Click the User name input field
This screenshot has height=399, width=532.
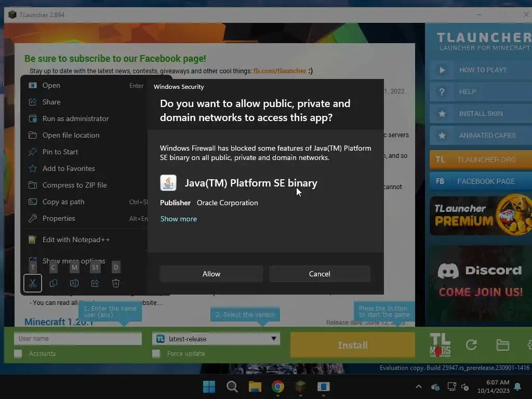click(78, 339)
